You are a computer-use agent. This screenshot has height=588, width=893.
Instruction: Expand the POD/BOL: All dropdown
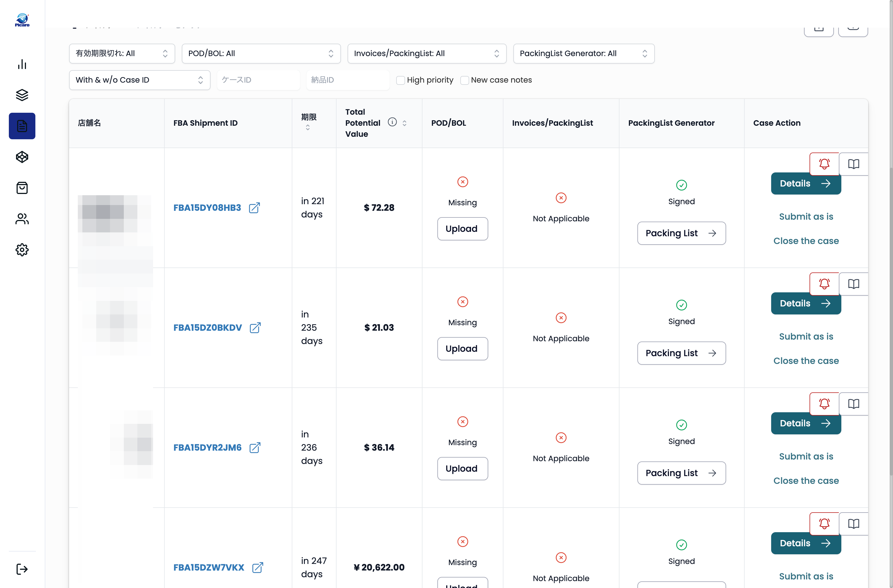(x=261, y=53)
